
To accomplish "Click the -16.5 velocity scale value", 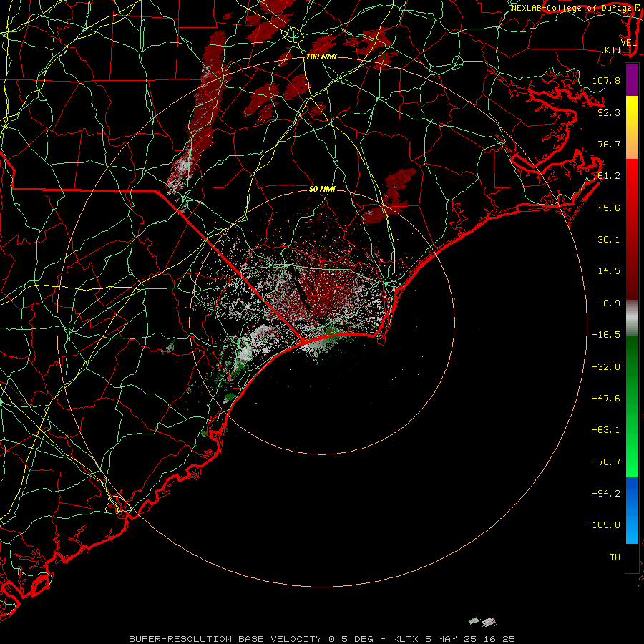I will pos(606,335).
